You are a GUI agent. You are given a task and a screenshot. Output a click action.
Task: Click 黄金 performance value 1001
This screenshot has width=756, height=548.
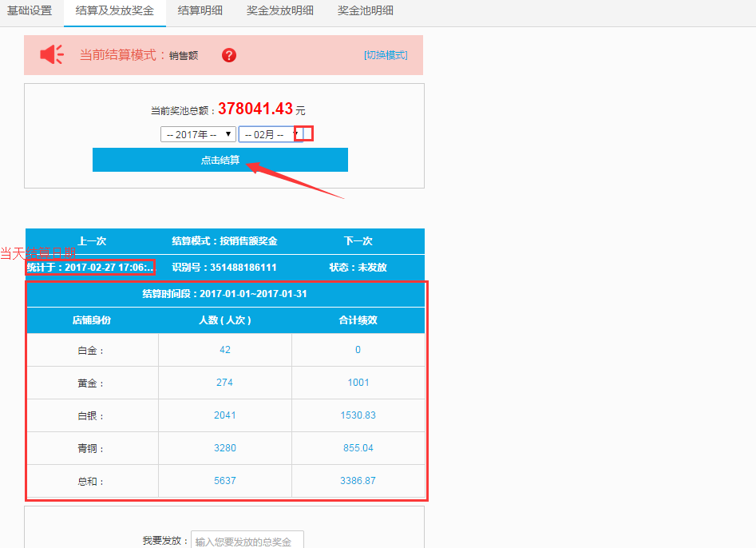pyautogui.click(x=358, y=383)
